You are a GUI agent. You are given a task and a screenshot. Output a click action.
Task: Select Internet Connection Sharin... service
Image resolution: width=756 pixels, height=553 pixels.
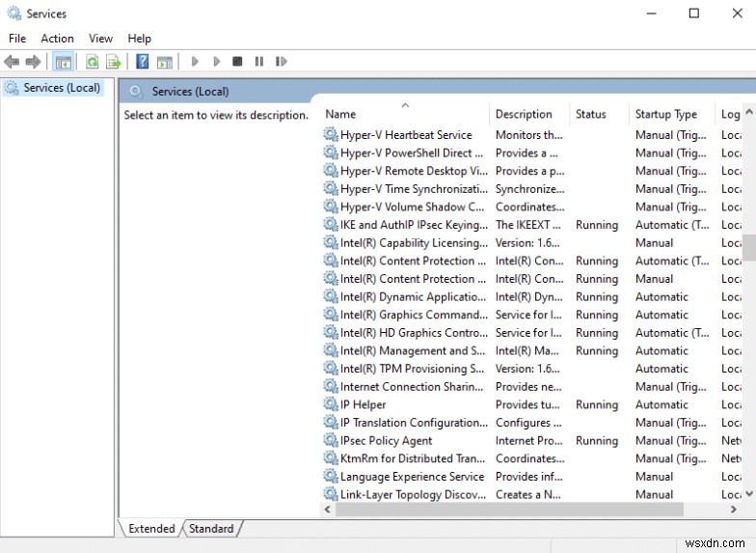tap(411, 386)
